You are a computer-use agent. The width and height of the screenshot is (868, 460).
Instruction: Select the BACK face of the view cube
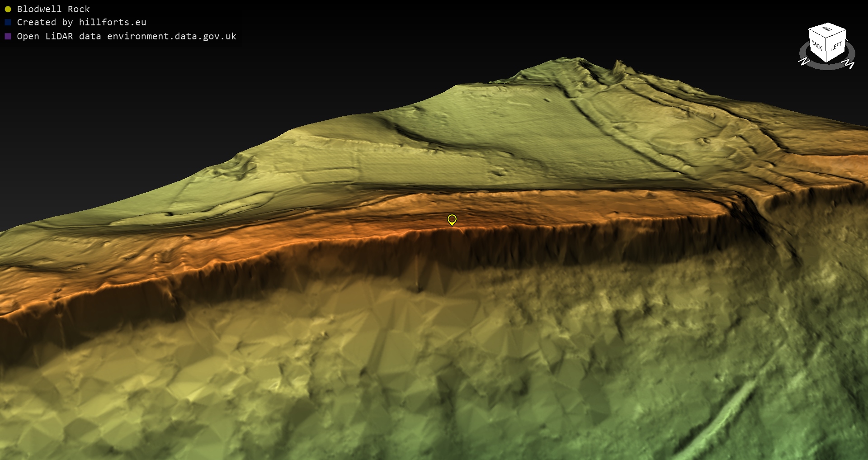817,46
